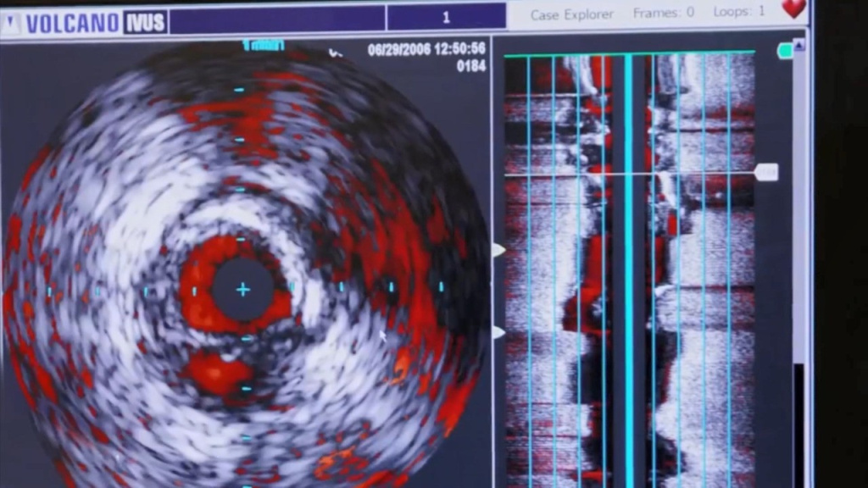
Task: Click the crosshair at catheter center
Action: (x=242, y=290)
